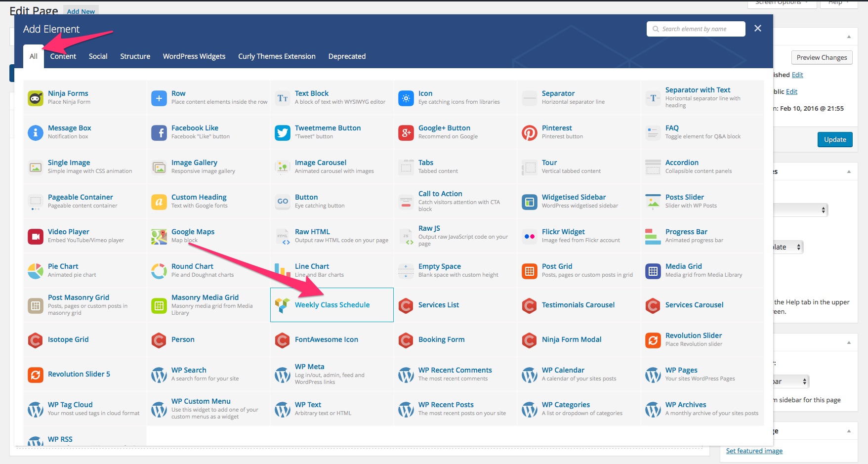868x464 pixels.
Task: Open the Structure tab
Action: [135, 56]
